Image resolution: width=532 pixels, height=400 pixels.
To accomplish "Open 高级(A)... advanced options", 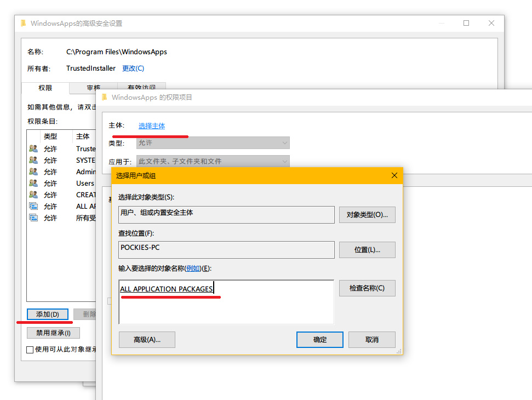I will [147, 340].
